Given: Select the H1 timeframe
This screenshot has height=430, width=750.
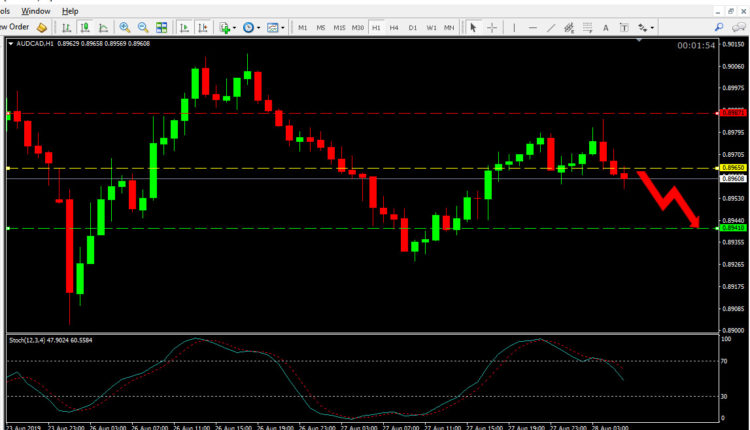Looking at the screenshot, I should (x=376, y=28).
